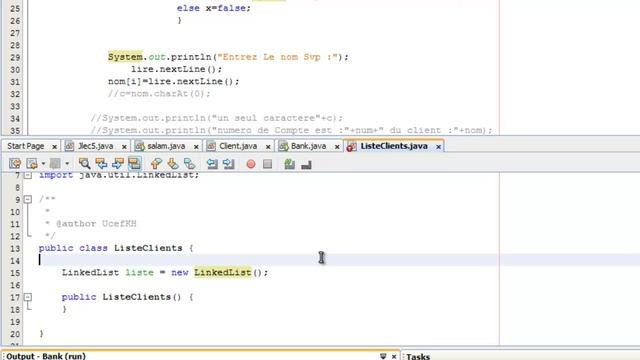
Task: Click "public ListeClients() {" constructor text
Action: coord(127,297)
